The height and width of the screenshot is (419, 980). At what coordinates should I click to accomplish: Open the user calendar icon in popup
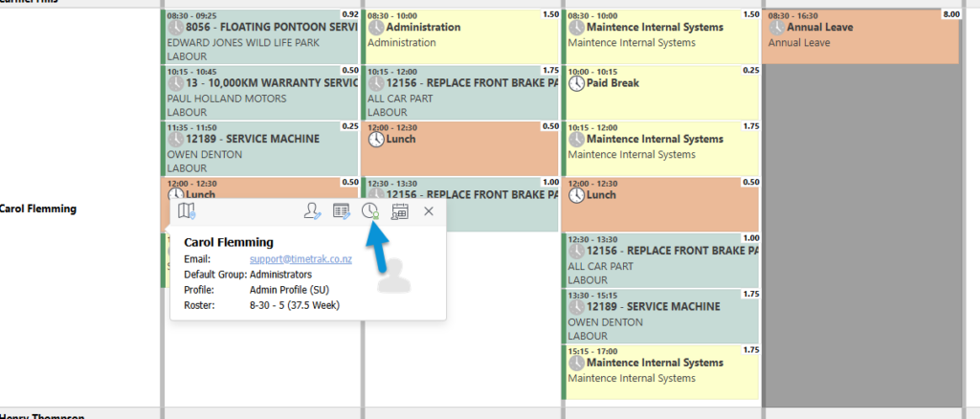pos(400,211)
